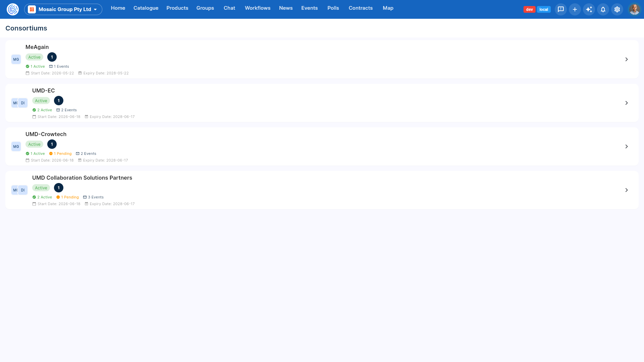Open the Contracts menu
Image resolution: width=644 pixels, height=362 pixels.
(x=361, y=8)
